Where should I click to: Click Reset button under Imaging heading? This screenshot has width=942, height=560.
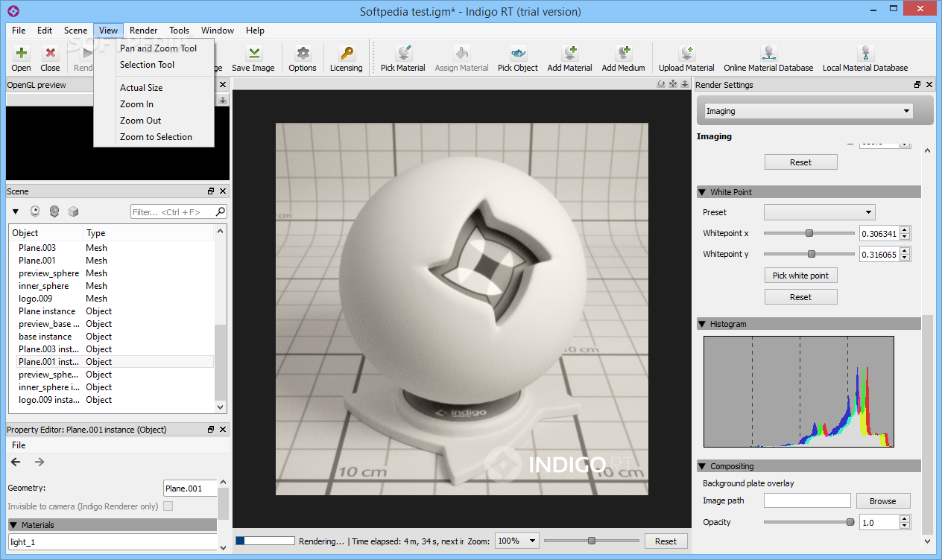point(800,162)
